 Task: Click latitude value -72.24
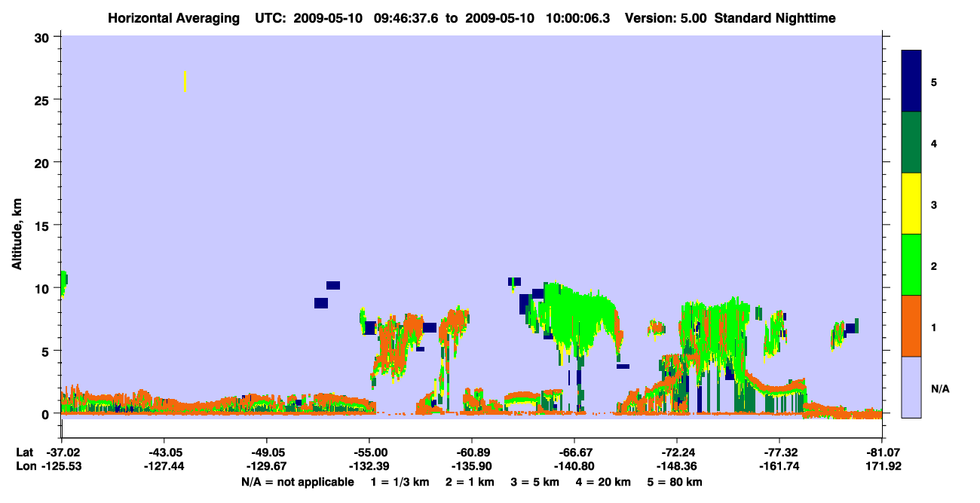click(677, 452)
